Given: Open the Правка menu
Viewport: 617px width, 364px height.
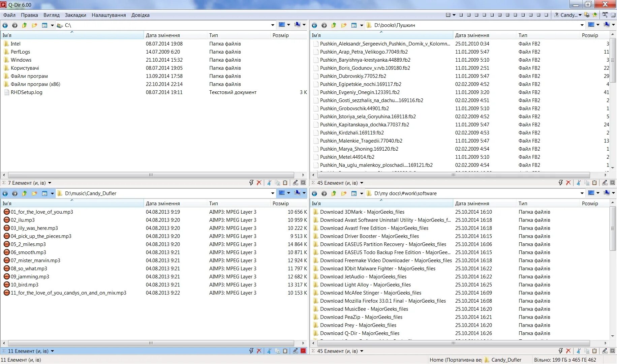Looking at the screenshot, I should 29,15.
